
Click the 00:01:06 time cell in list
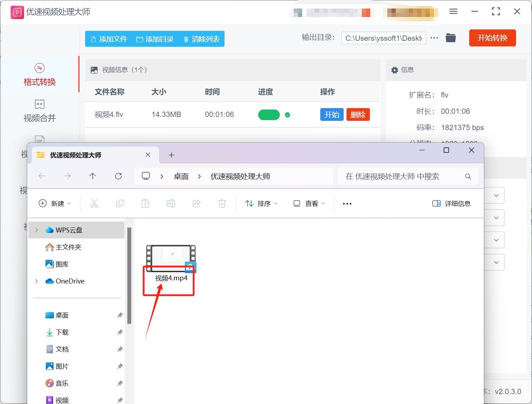pos(219,114)
